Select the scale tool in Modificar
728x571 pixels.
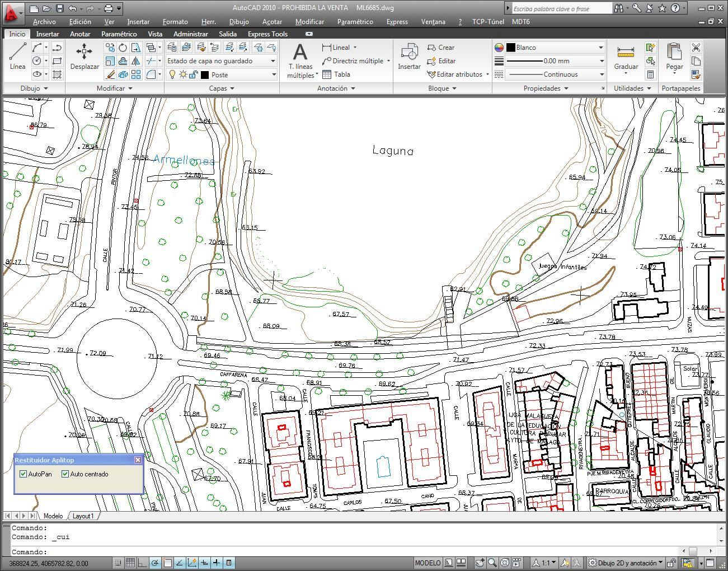point(110,61)
